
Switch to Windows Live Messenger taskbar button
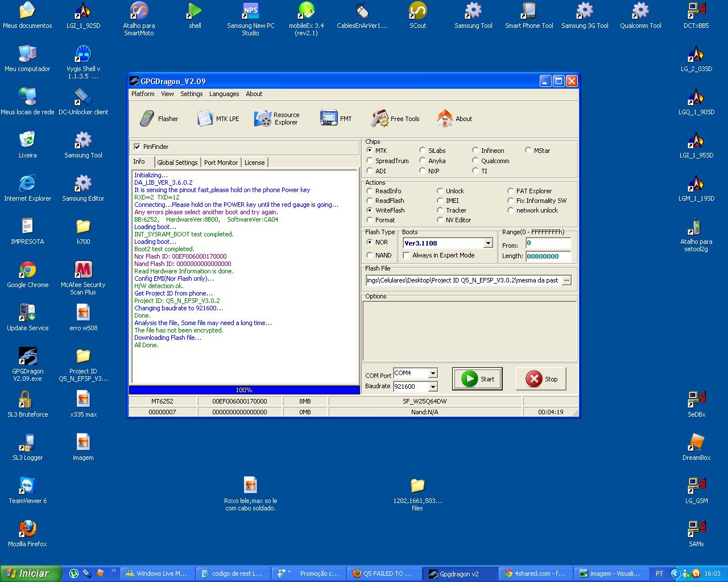157,573
